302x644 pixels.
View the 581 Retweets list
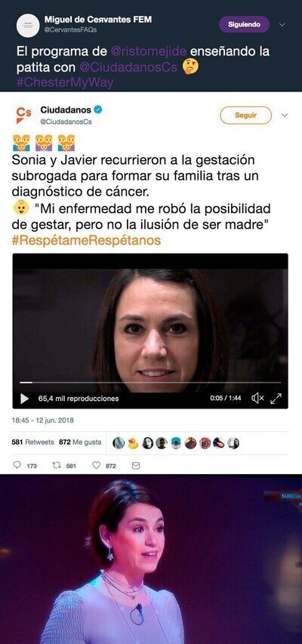(33, 442)
